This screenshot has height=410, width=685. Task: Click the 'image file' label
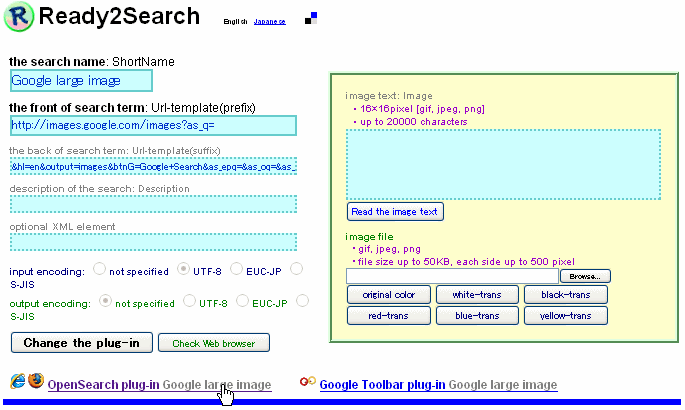coord(369,237)
